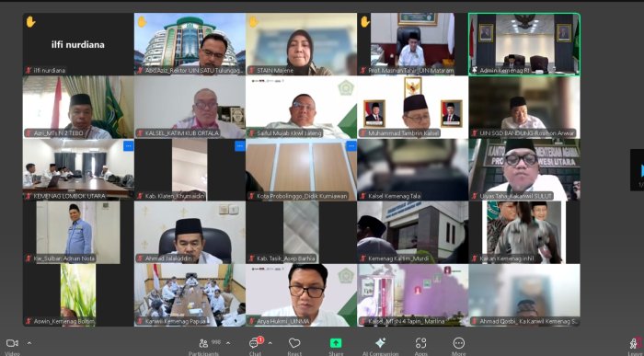Click the large ilfi nurdiana name in the tile center
This screenshot has width=644, height=356.
(x=78, y=44)
